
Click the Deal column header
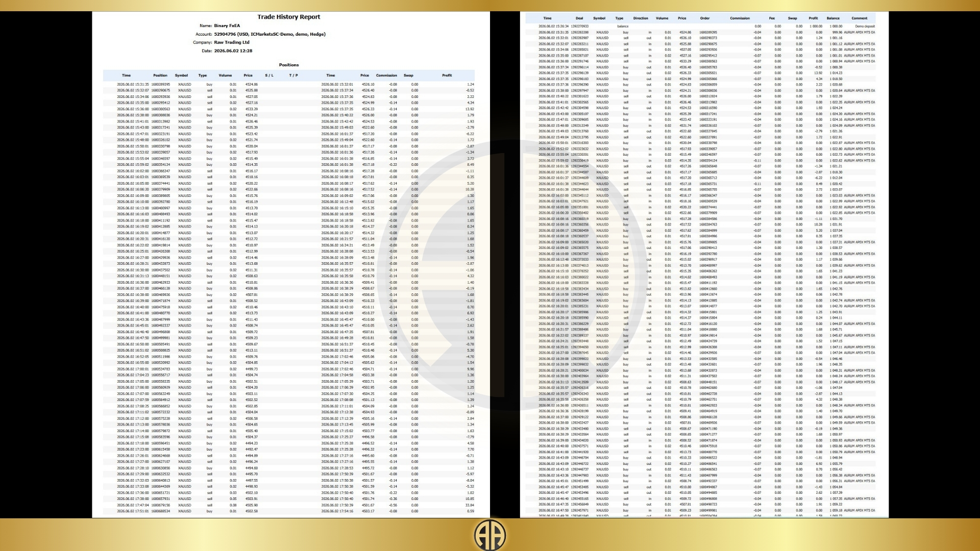click(579, 18)
